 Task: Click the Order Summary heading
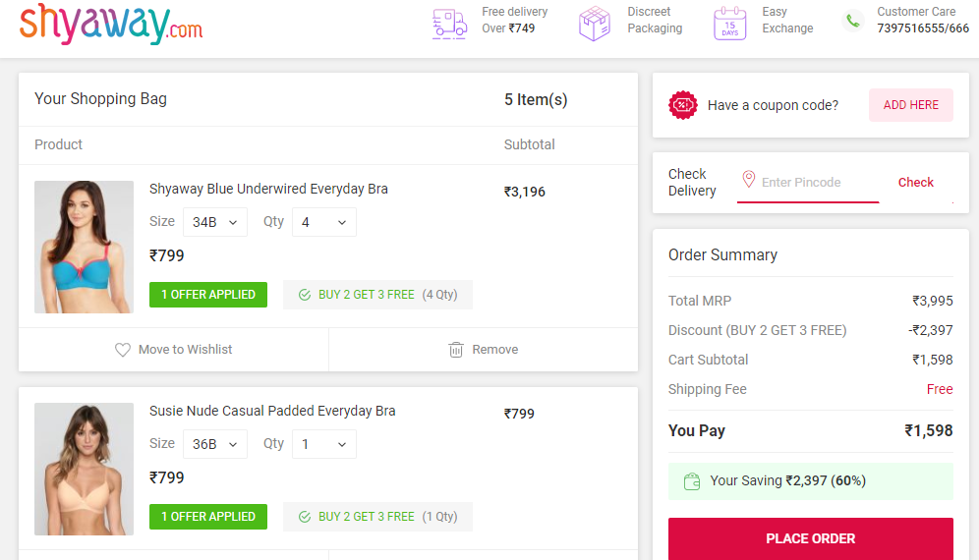click(722, 254)
